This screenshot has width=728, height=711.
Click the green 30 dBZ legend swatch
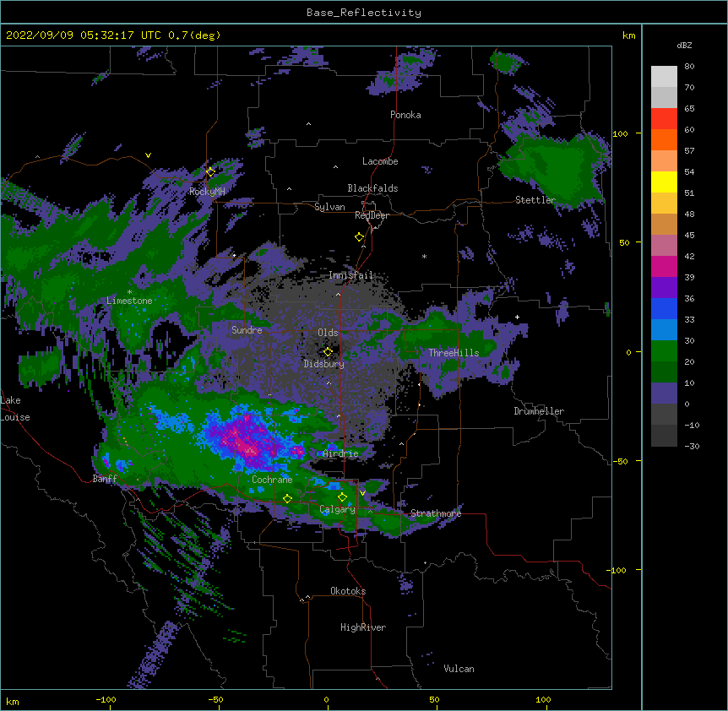point(664,351)
